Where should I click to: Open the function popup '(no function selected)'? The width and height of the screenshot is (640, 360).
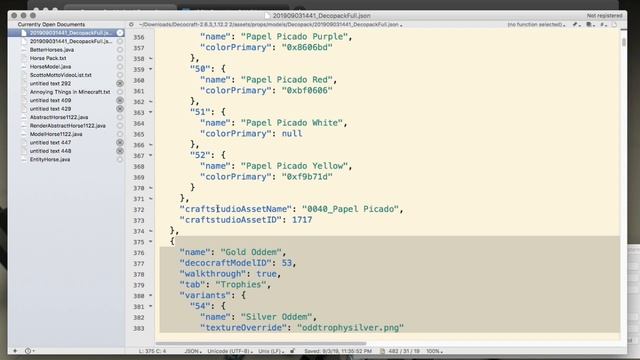click(x=536, y=24)
